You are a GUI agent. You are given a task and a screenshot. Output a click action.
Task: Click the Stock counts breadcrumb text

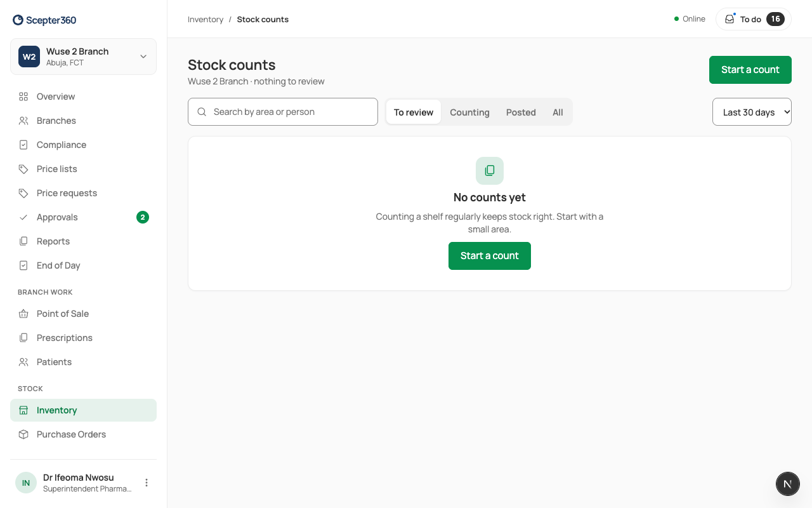(263, 20)
